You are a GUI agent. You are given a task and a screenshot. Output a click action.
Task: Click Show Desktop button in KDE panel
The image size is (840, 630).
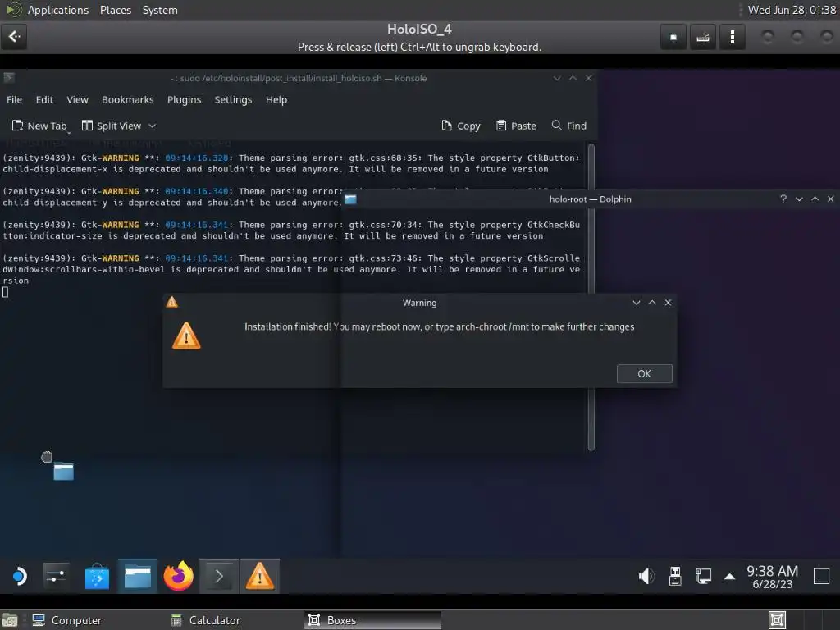[821, 577]
